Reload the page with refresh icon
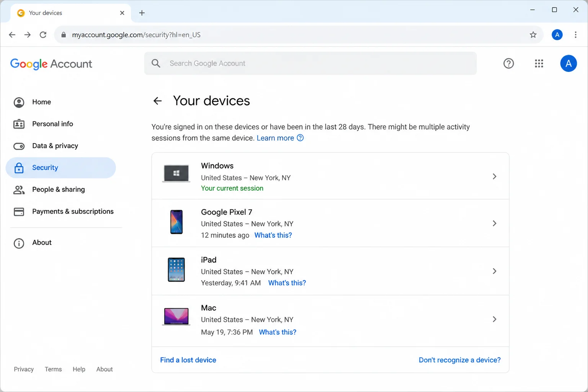Image resolution: width=588 pixels, height=392 pixels. point(43,35)
